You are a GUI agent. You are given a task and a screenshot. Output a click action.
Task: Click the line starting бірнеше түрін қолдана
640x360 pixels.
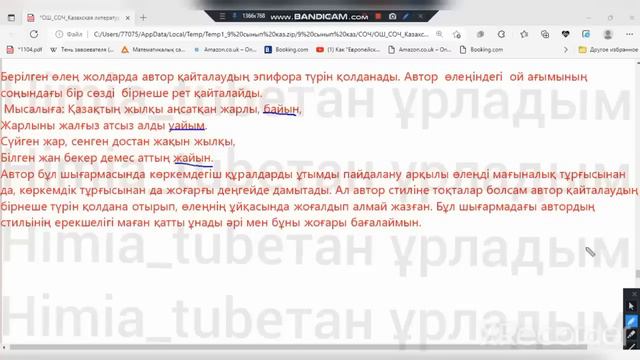(298, 207)
